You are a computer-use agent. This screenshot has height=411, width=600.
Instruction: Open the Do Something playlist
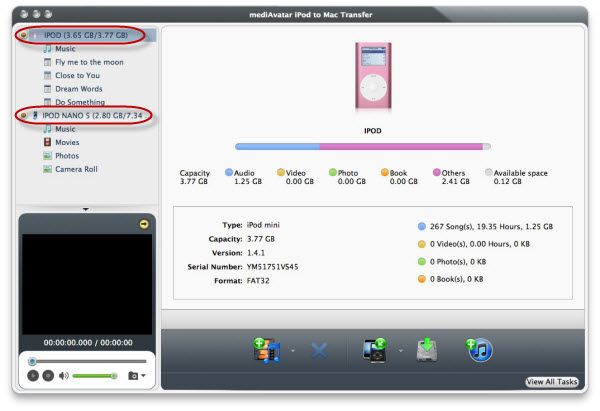click(x=80, y=102)
